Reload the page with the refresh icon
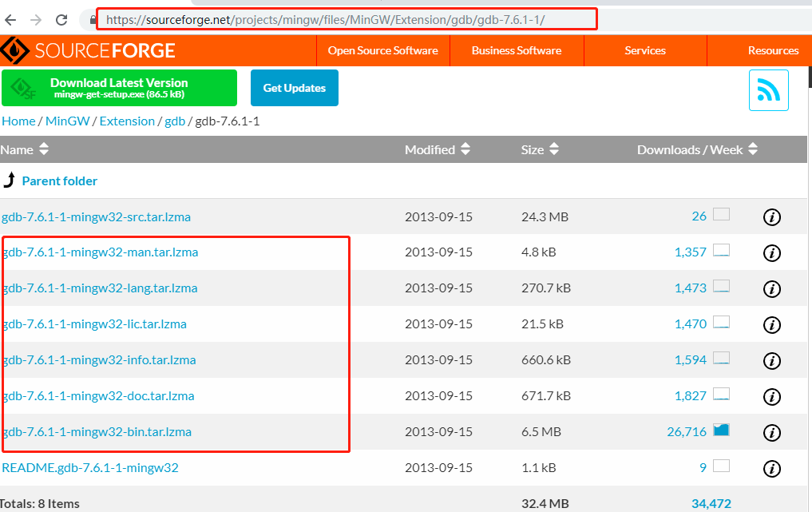The width and height of the screenshot is (812, 512). click(61, 20)
